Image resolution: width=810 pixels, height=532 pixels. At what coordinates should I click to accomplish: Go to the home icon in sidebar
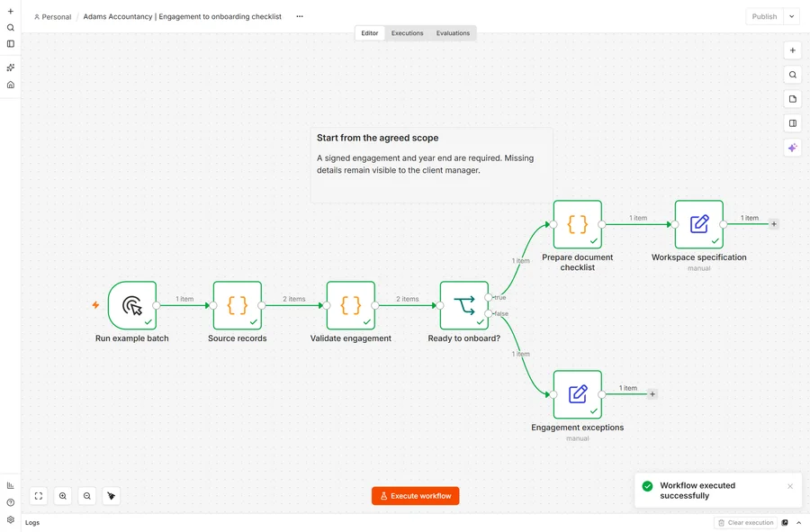(10, 85)
